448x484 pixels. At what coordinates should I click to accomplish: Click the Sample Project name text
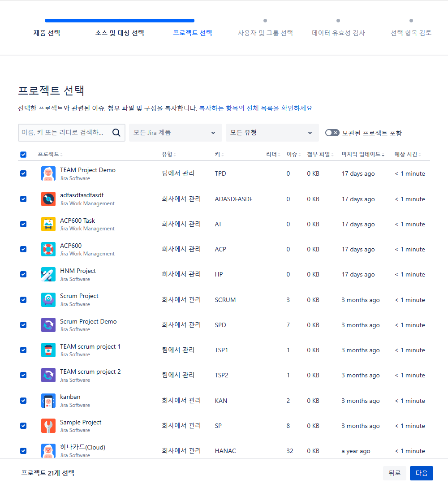coord(81,422)
